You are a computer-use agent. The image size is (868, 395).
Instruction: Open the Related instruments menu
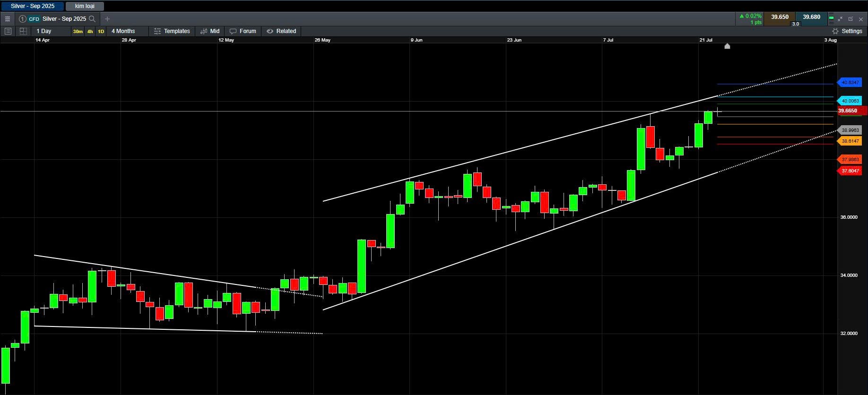(x=281, y=31)
